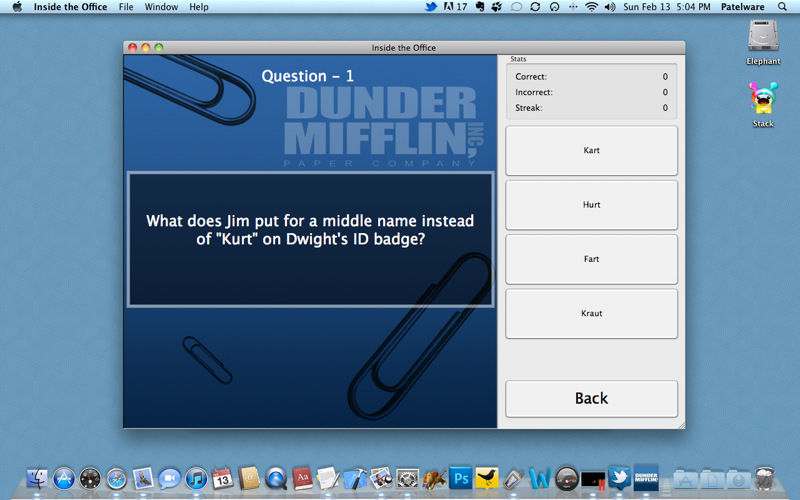Open the Downloads folder stack in the Dock
The height and width of the screenshot is (500, 800).
(x=739, y=479)
